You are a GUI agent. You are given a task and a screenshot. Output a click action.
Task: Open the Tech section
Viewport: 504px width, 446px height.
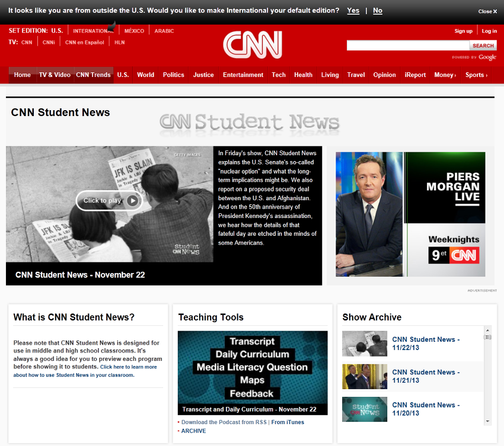[279, 75]
